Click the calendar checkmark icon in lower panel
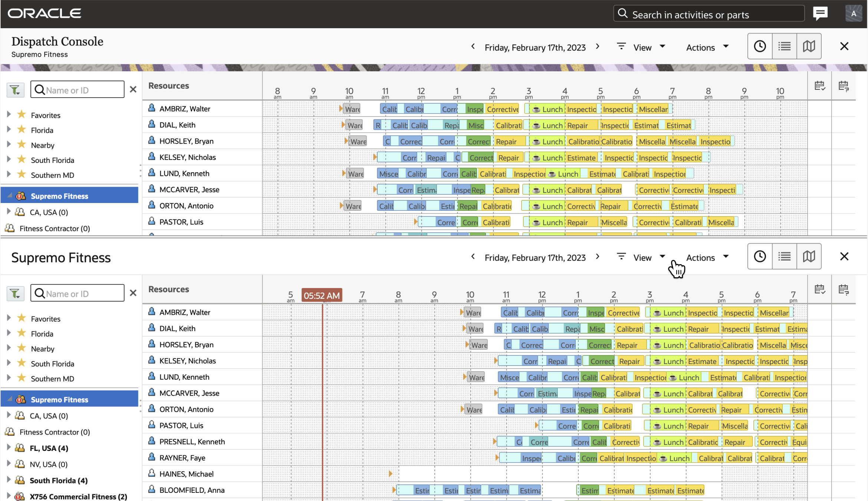This screenshot has width=868, height=501. [819, 289]
